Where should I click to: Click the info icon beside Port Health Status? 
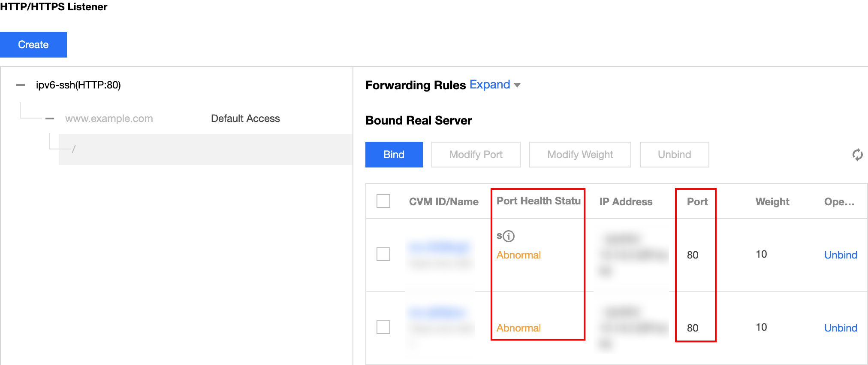pos(509,236)
